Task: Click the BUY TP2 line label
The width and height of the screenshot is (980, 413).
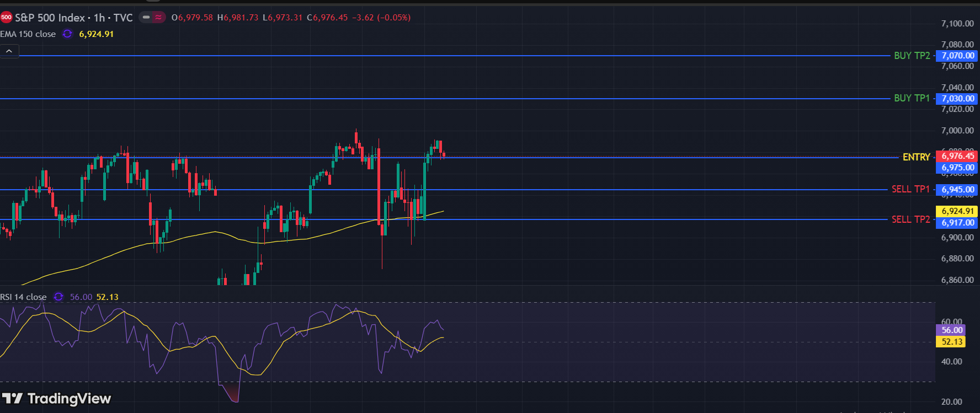Action: 912,56
